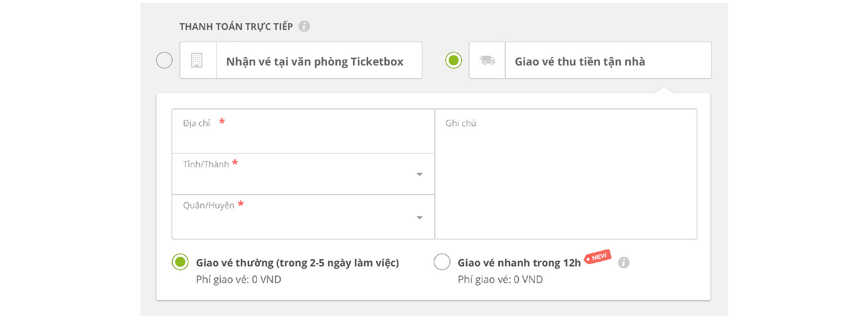Click the Nhận vé tại văn phòng Ticketbox box
The width and height of the screenshot is (868, 318).
click(x=301, y=60)
